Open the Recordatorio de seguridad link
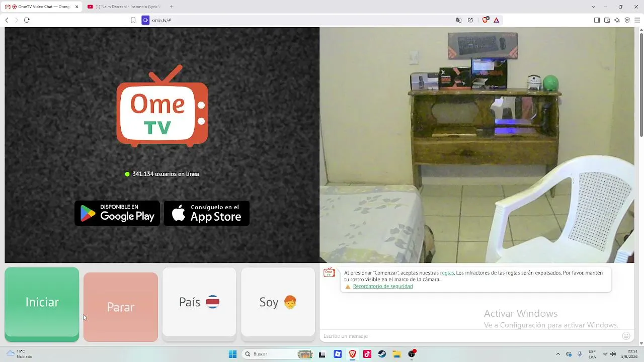Viewport: 644px width, 362px height. (x=383, y=287)
